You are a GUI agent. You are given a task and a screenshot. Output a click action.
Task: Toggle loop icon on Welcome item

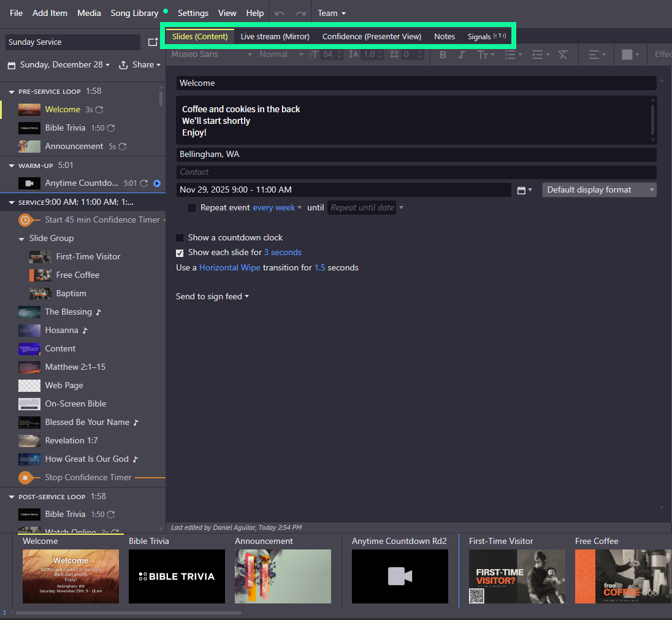(99, 110)
